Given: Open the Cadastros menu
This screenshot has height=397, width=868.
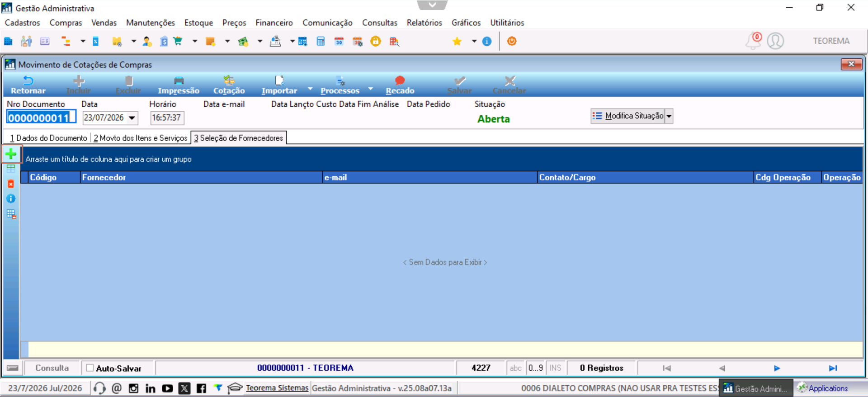Looking at the screenshot, I should tap(23, 23).
